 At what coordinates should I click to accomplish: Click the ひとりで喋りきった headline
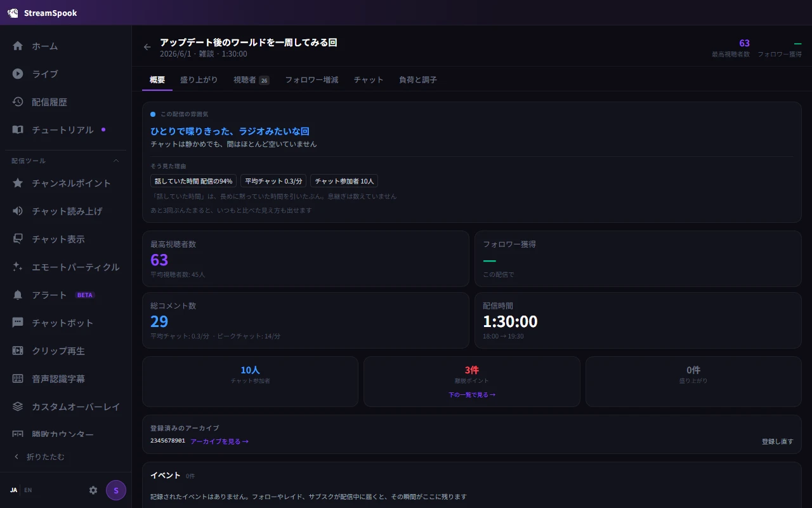(x=230, y=131)
